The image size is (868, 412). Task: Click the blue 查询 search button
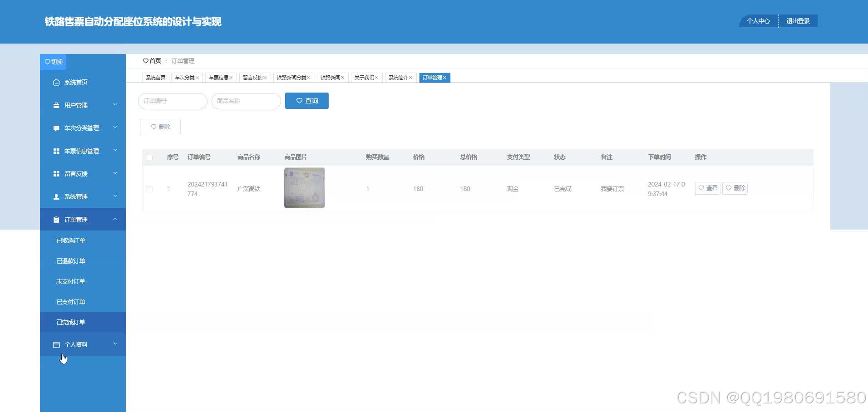[x=307, y=101]
